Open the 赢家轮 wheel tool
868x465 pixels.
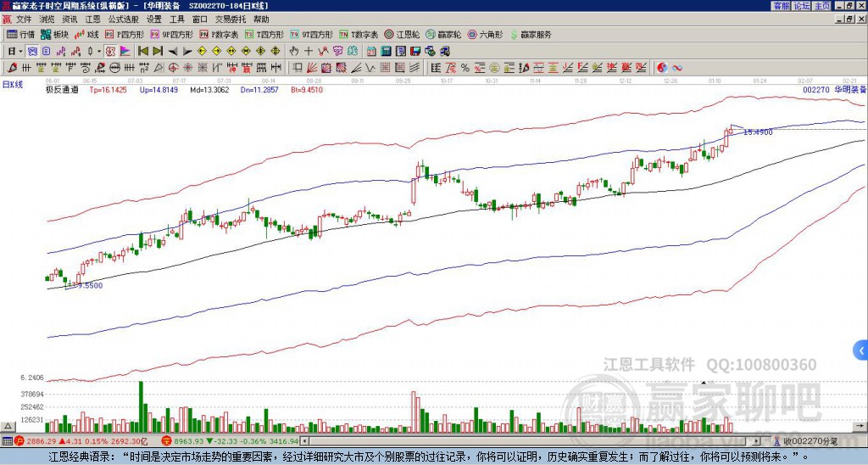tap(443, 34)
